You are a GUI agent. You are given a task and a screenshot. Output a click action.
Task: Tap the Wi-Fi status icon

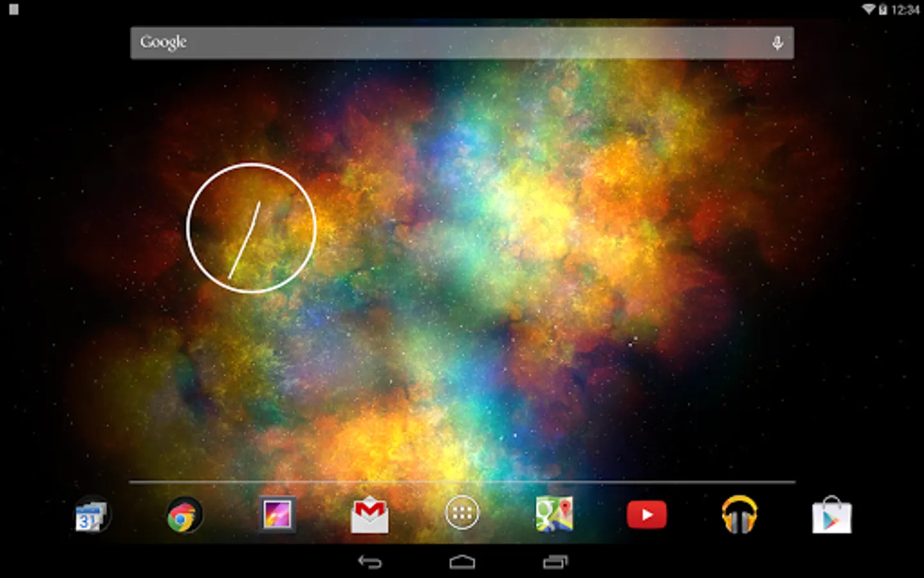(868, 9)
